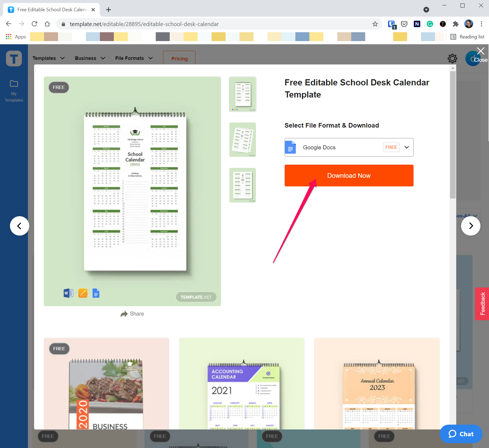The image size is (489, 448).
Task: Open the browser home page
Action: tap(47, 24)
